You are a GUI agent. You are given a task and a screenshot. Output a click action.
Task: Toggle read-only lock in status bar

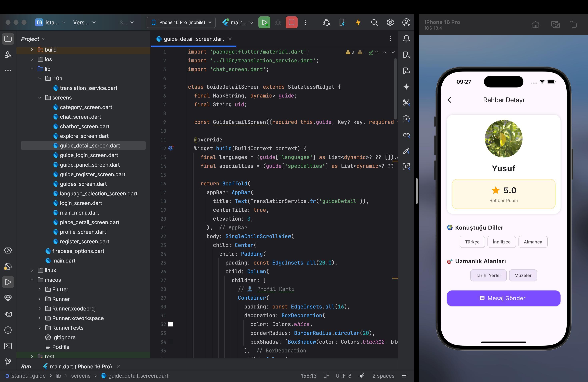[x=404, y=376]
